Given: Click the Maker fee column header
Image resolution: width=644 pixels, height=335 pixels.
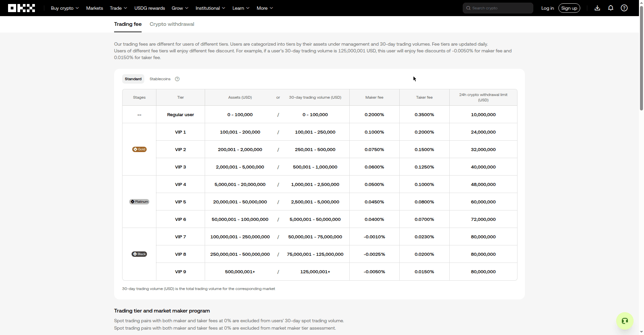Looking at the screenshot, I should 375,97.
